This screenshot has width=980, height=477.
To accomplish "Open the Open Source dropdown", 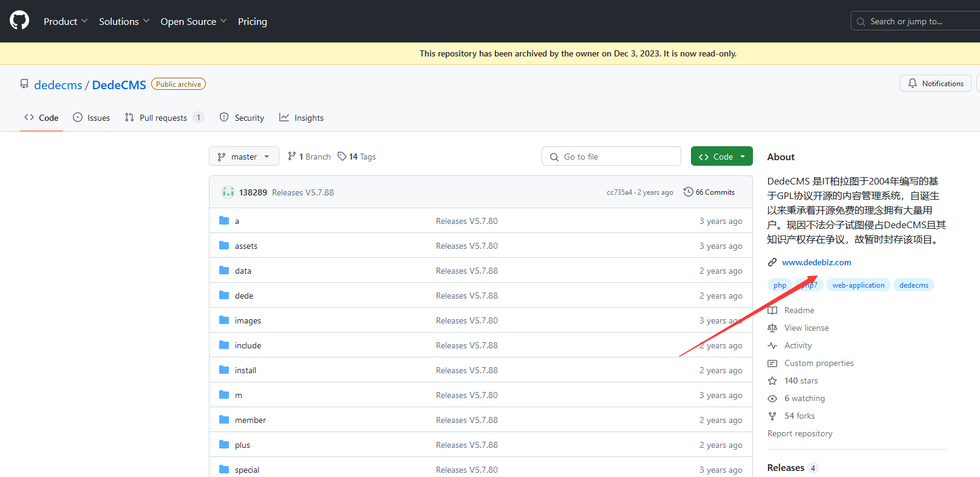I will (x=194, y=21).
